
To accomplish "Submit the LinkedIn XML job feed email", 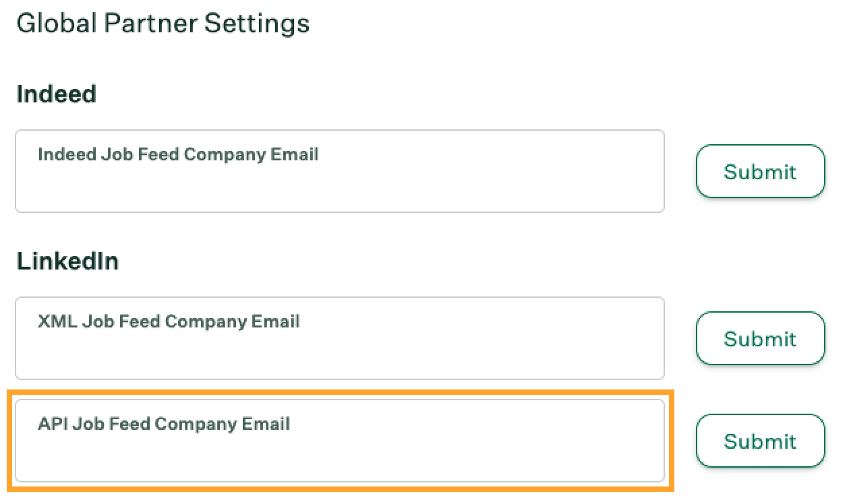I will coord(760,339).
